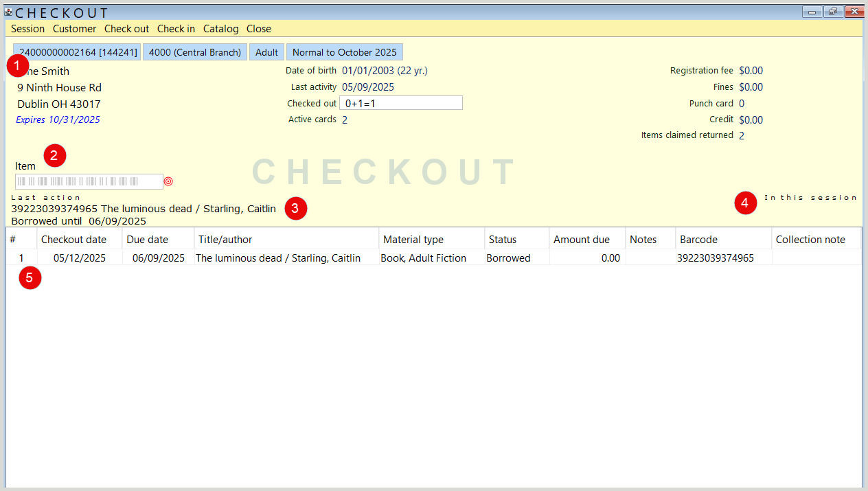This screenshot has width=868, height=491.
Task: Close the CHECKOUT window with X
Action: click(854, 12)
